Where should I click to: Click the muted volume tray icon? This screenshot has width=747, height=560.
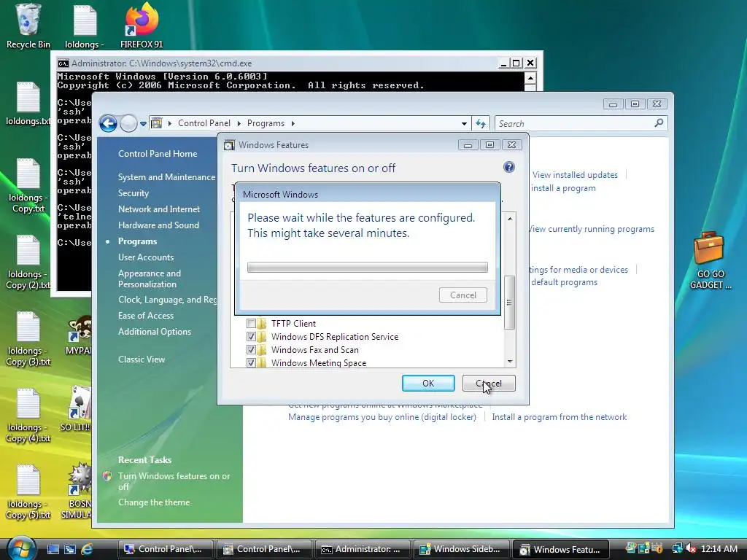tap(691, 548)
